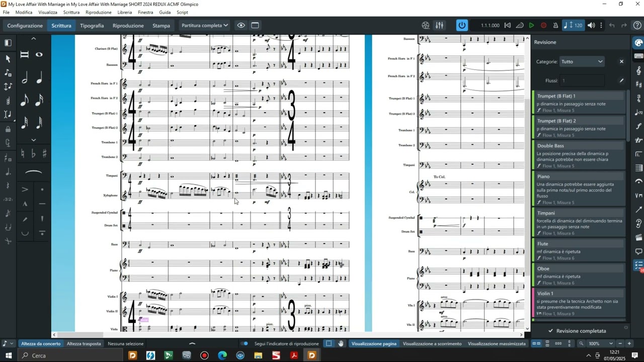The width and height of the screenshot is (644, 362).
Task: Apply the flat accidental
Action: [34, 154]
